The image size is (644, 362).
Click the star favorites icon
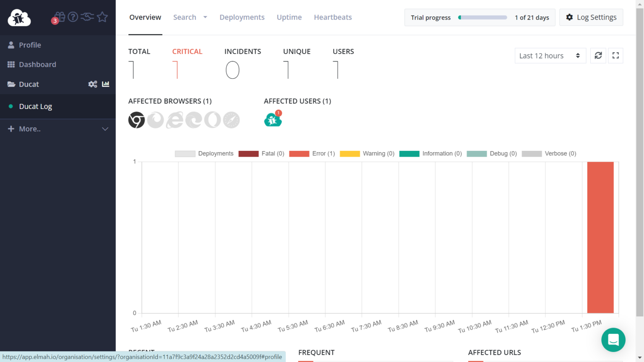point(102,17)
